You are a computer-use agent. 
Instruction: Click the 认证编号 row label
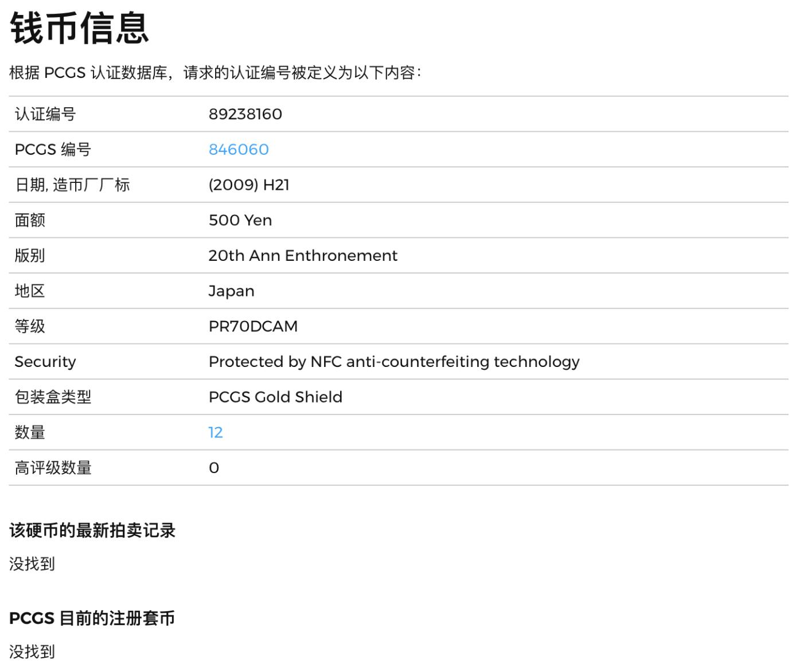tap(45, 114)
